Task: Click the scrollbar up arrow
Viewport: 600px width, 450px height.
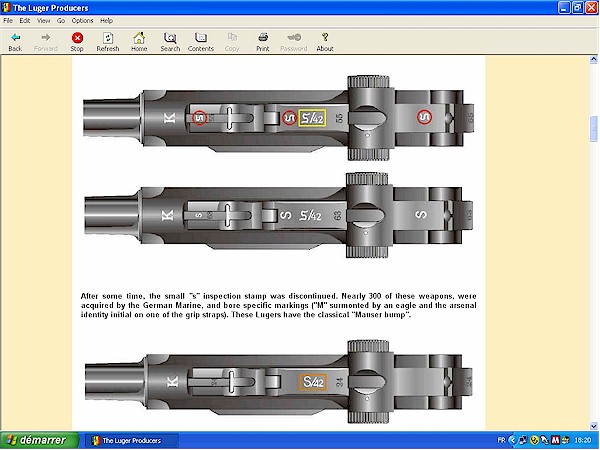Action: click(x=593, y=59)
